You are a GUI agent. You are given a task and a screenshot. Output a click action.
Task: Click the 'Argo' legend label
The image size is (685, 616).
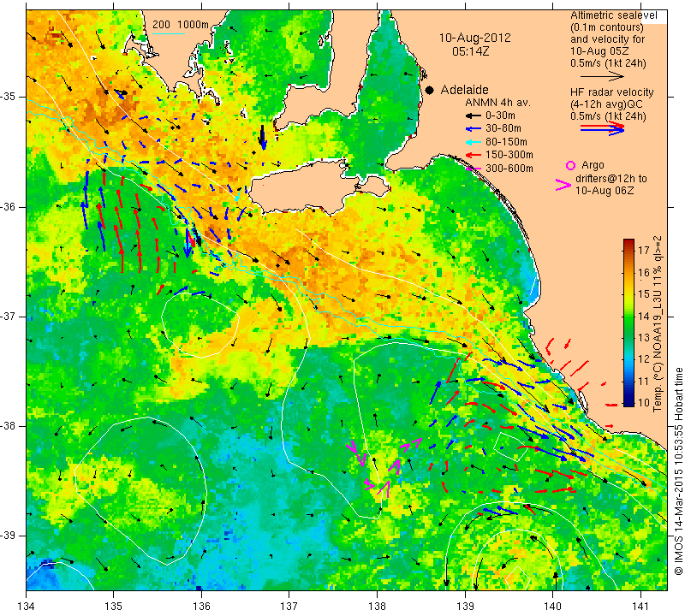coord(593,165)
